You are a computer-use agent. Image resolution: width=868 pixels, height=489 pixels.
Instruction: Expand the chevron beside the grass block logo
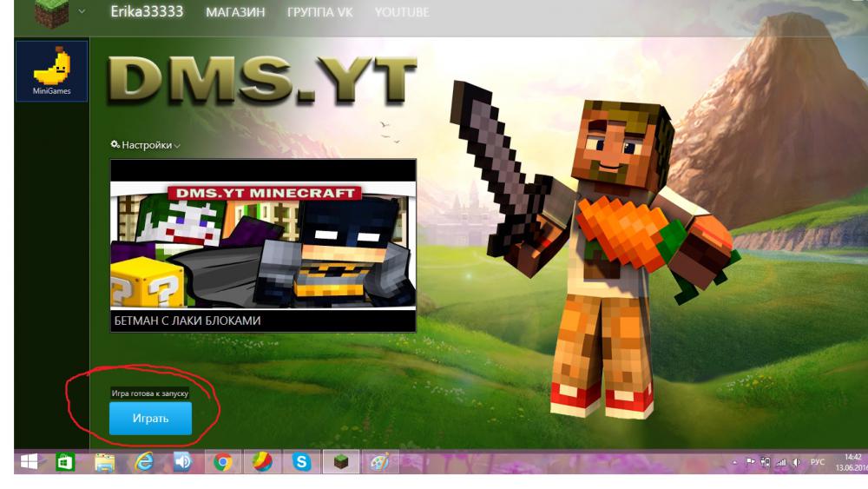[82, 12]
